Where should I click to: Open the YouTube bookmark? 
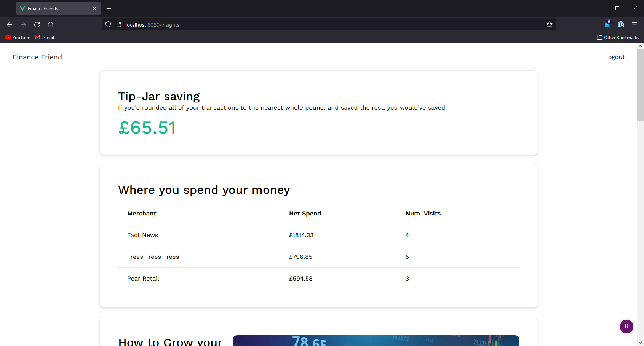click(x=18, y=37)
